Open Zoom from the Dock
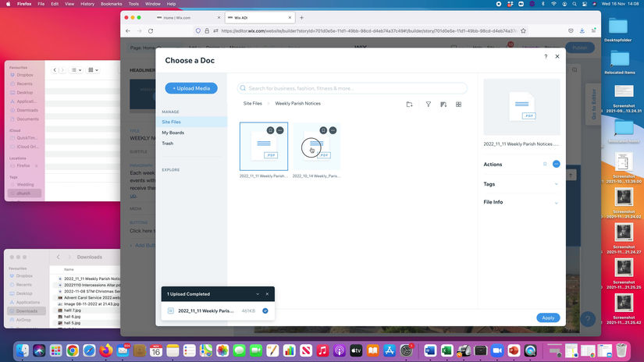The image size is (644, 362). pyautogui.click(x=497, y=350)
